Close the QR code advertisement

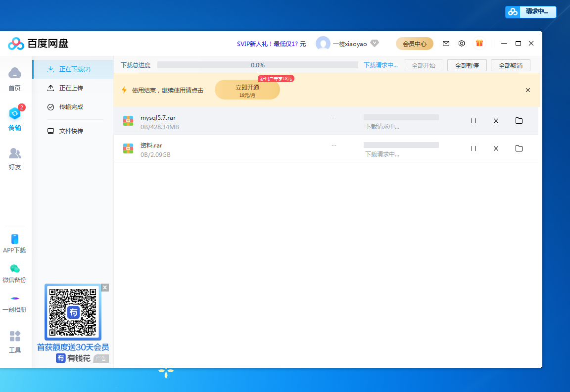click(x=105, y=288)
